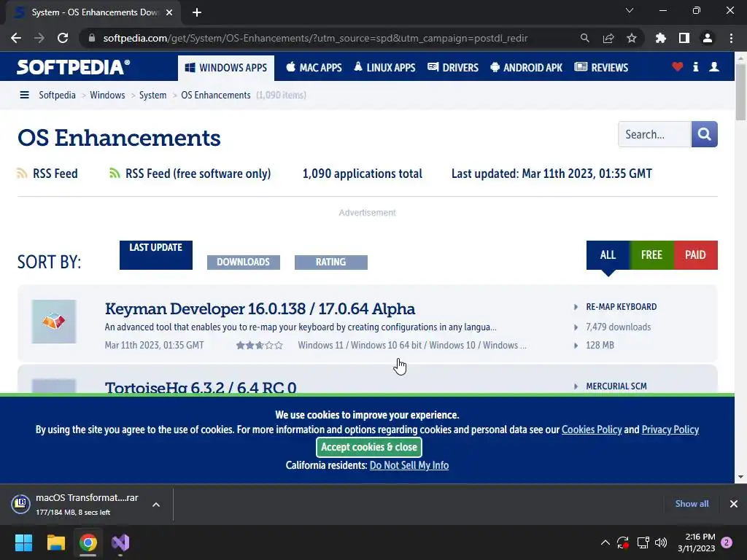The width and height of the screenshot is (747, 560).
Task: Close the System - OS Enhancements tab
Action: 169,12
